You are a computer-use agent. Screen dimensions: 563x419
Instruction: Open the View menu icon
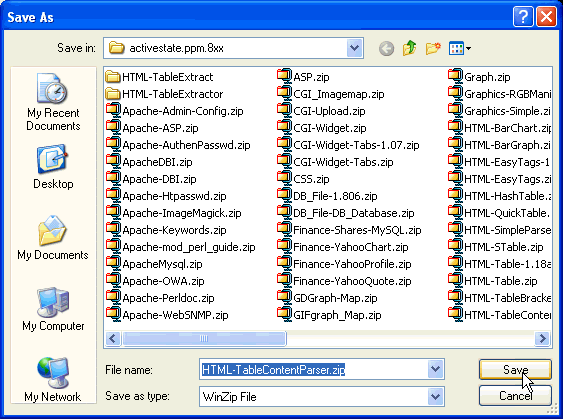coord(460,48)
